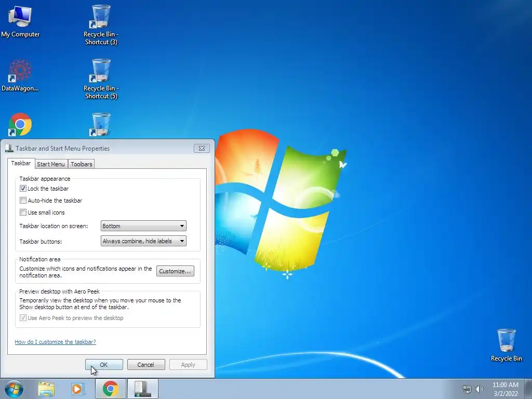
Task: Open the Taskbar buttons dropdown
Action: (143, 241)
